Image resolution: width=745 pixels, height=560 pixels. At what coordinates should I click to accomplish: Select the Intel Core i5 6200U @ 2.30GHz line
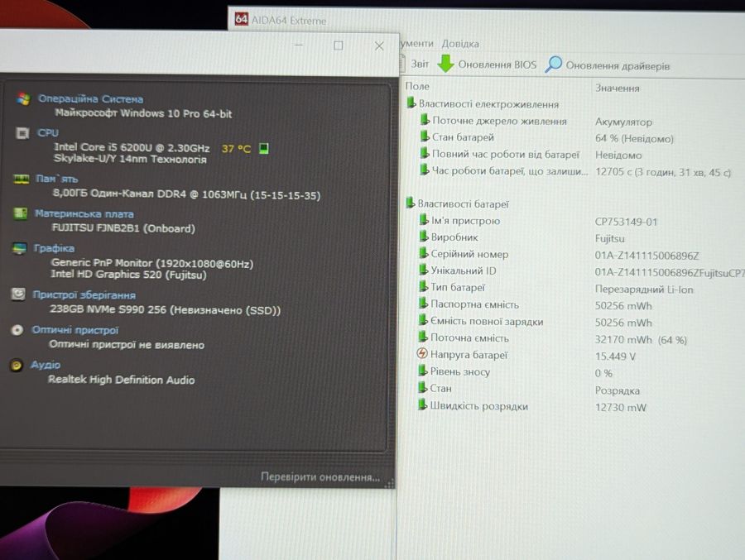click(132, 148)
